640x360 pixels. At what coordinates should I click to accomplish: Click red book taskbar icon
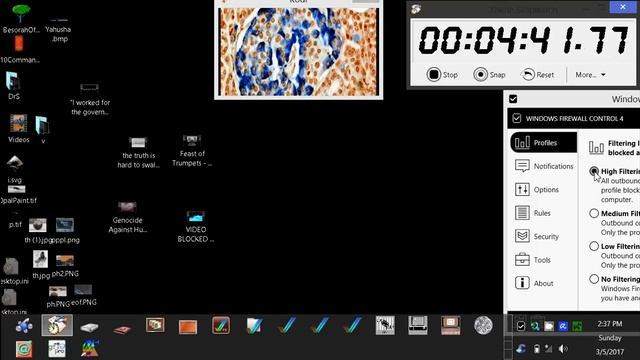[x=122, y=329]
